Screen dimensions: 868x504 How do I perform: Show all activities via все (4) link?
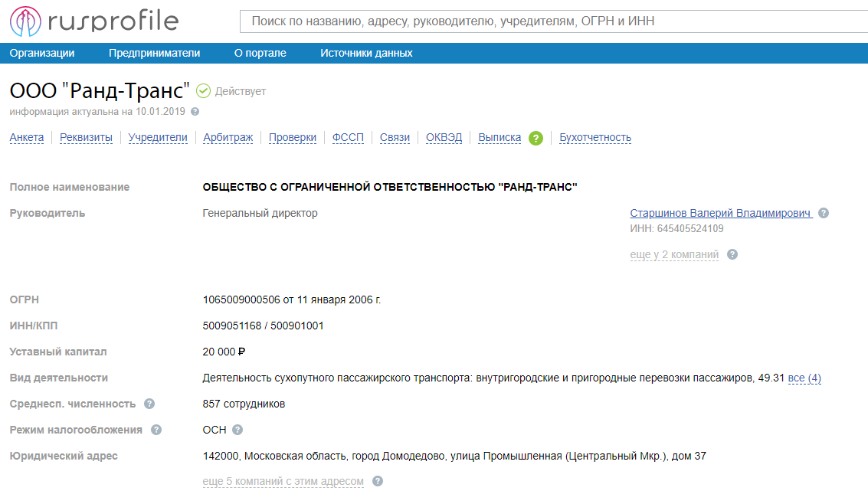[804, 378]
